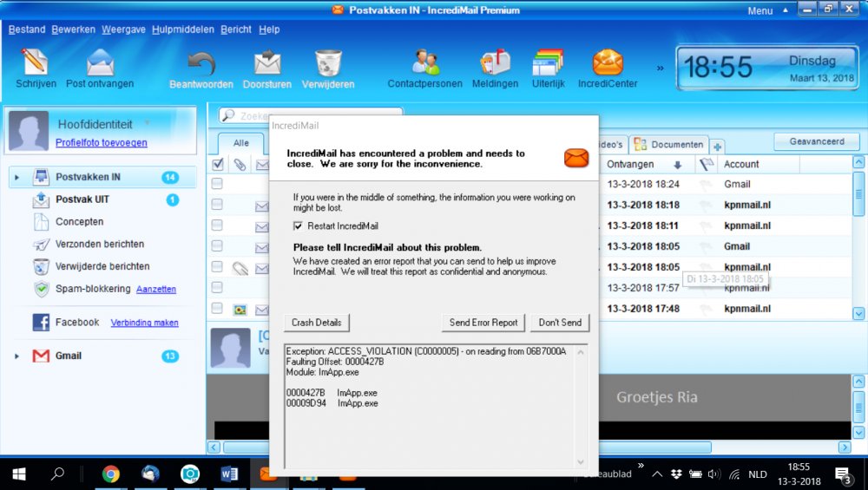Click the Meldingen mailbox icon
The height and width of the screenshot is (490, 868).
point(496,62)
